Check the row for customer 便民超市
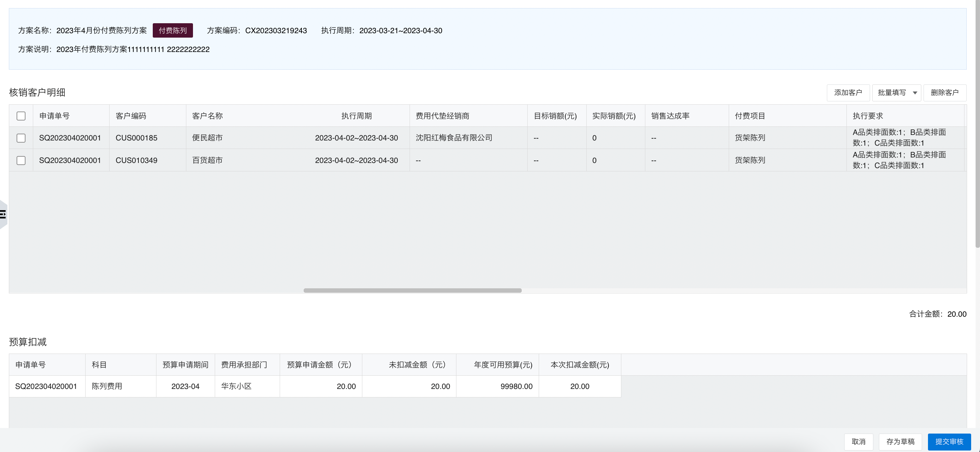Screen dimensions: 980x452 (21, 138)
